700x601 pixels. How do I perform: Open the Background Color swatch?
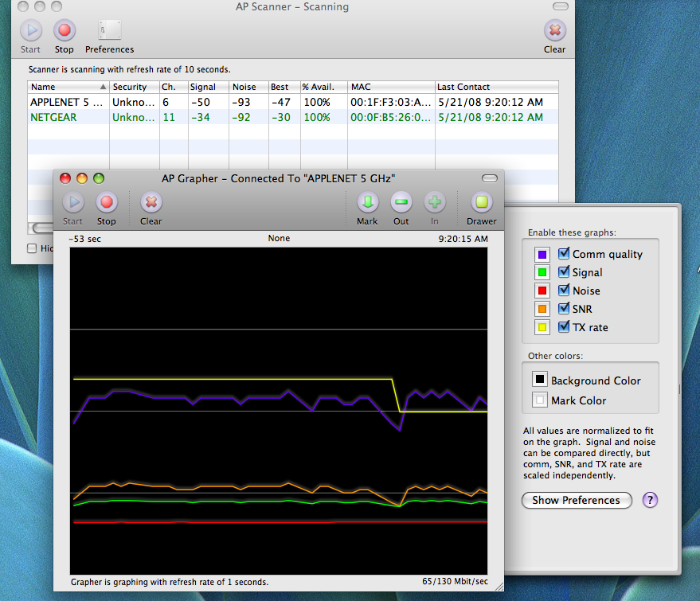539,381
